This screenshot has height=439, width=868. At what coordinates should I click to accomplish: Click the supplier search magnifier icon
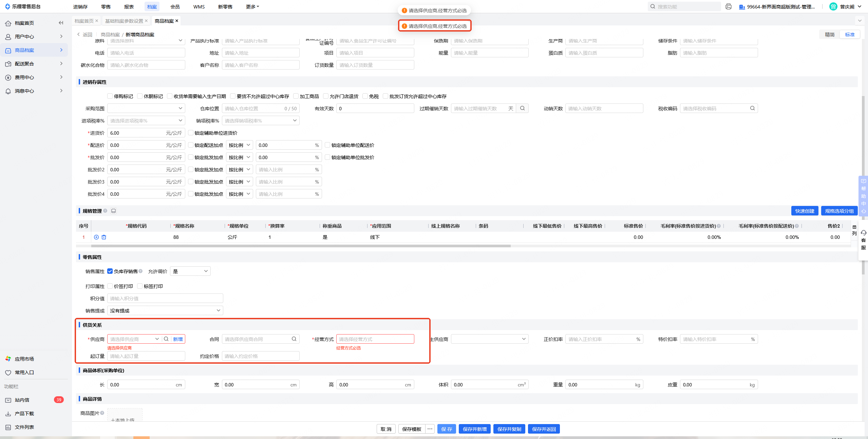pyautogui.click(x=166, y=339)
